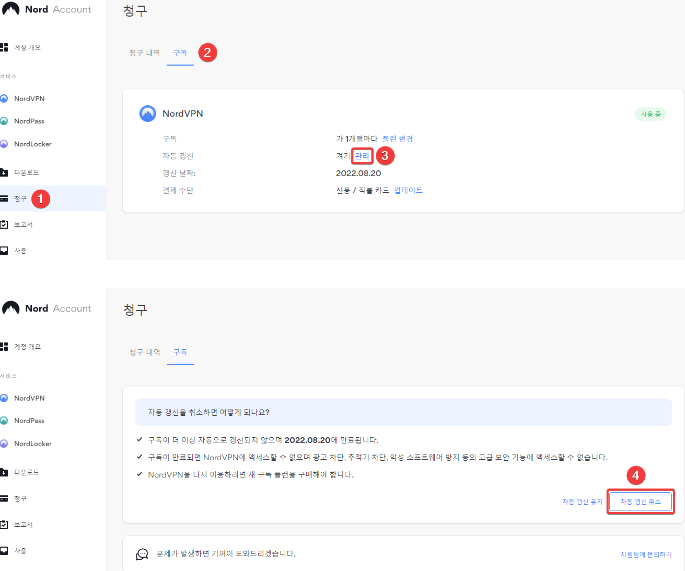685x571 pixels.
Task: Click 지원팀에 문의하기 contact support link
Action: [x=646, y=554]
